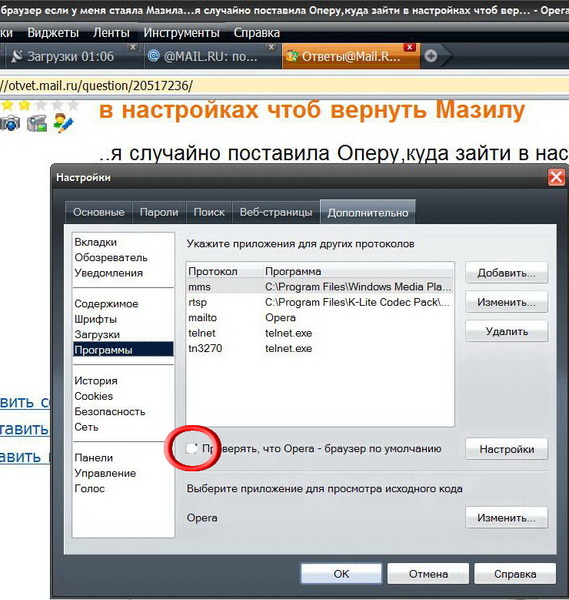The width and height of the screenshot is (569, 600).
Task: Click the user with pencil icon
Action: [63, 122]
